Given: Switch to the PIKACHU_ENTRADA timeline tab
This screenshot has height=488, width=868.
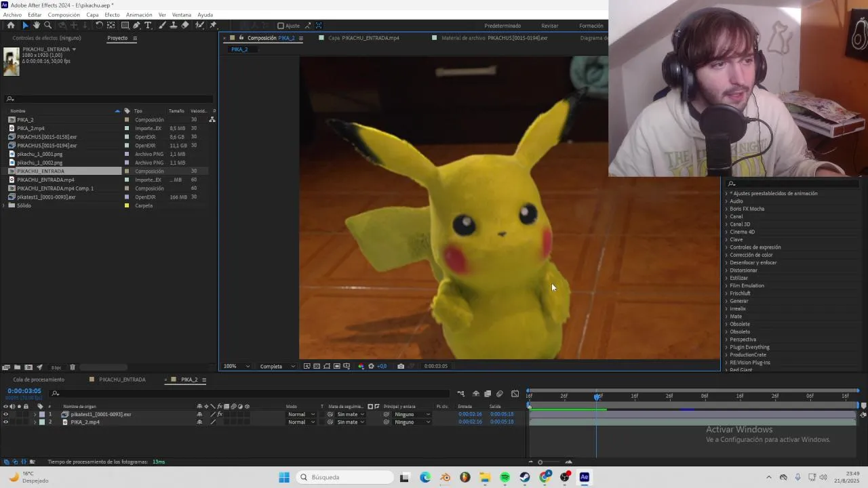Looking at the screenshot, I should click(122, 380).
